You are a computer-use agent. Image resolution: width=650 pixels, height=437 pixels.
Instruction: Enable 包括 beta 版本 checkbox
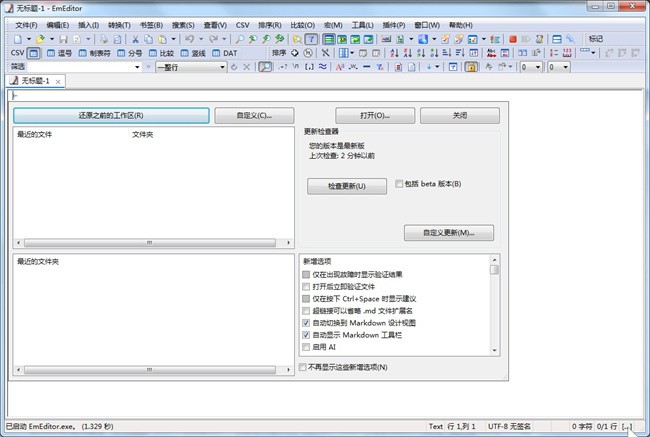(400, 184)
